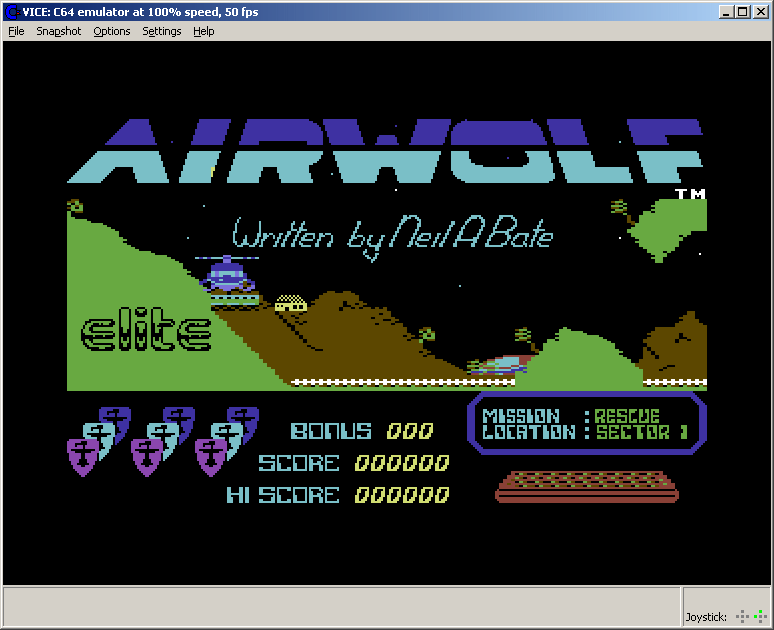The image size is (774, 630).
Task: Click the elite publisher logo
Action: pyautogui.click(x=146, y=335)
